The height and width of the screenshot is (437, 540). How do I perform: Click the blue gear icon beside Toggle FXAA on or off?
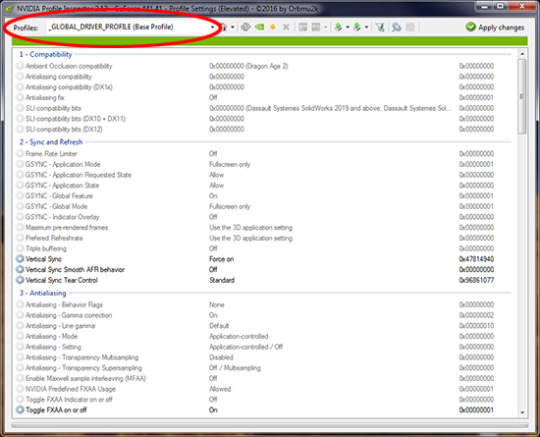[x=20, y=410]
